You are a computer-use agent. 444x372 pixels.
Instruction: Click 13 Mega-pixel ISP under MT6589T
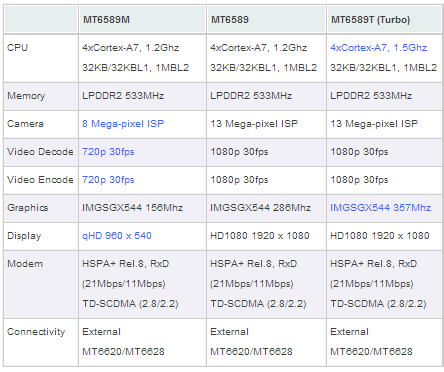pos(374,124)
